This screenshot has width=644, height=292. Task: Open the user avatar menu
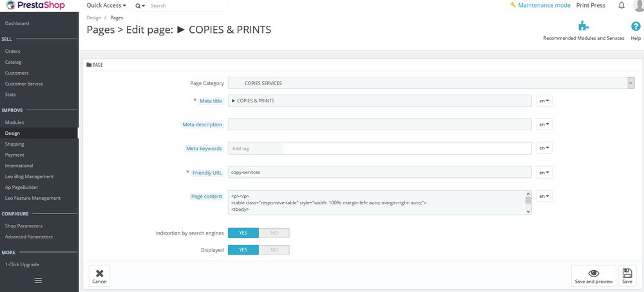pos(639,5)
